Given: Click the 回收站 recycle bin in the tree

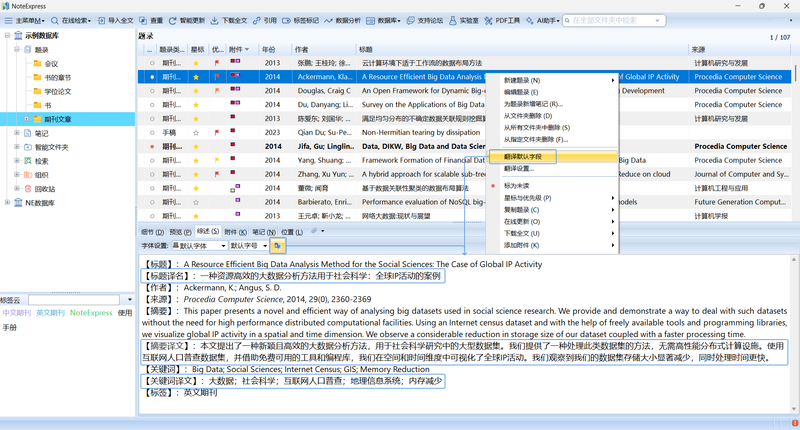Looking at the screenshot, I should [x=40, y=189].
